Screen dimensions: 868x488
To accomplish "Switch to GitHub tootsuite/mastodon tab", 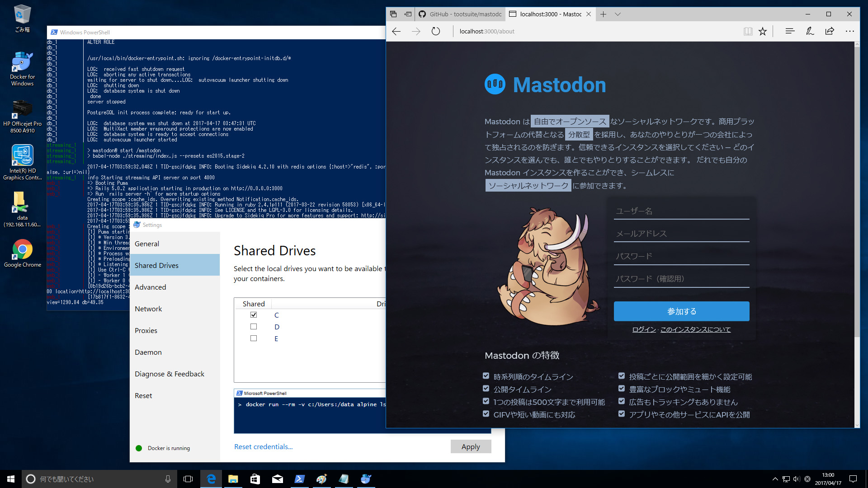I will 460,14.
